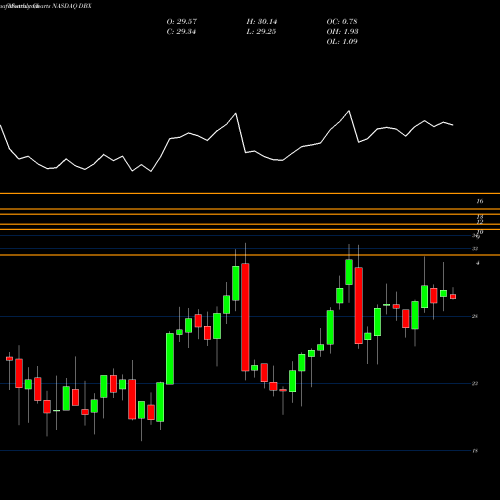
Task: Click the '4' axis label below orange line
Action: pyautogui.click(x=478, y=263)
